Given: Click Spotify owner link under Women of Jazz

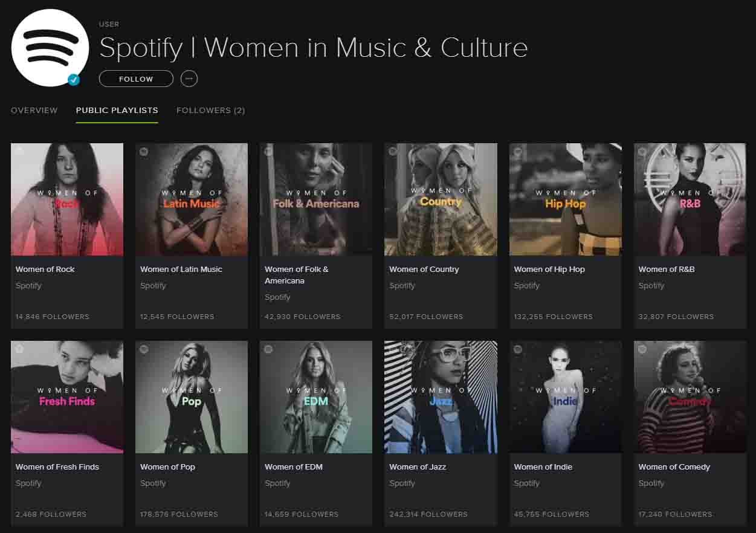Looking at the screenshot, I should [x=402, y=483].
